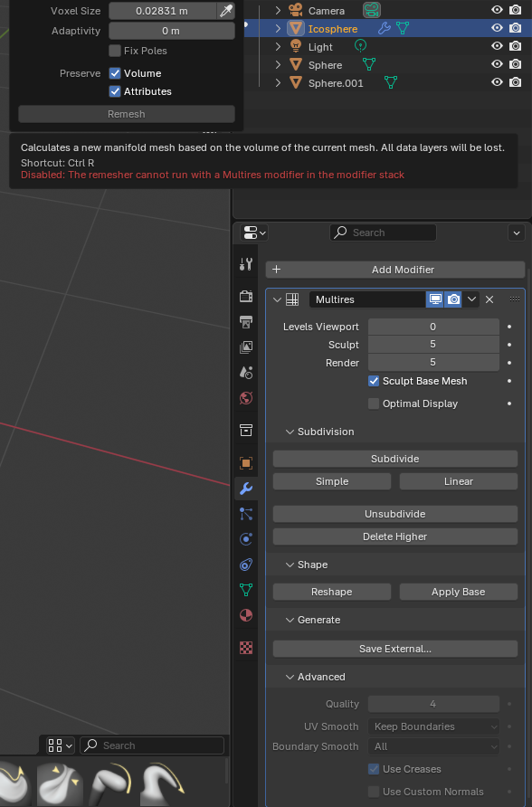Open the Object Constraints tab
This screenshot has height=807, width=532.
tap(246, 565)
